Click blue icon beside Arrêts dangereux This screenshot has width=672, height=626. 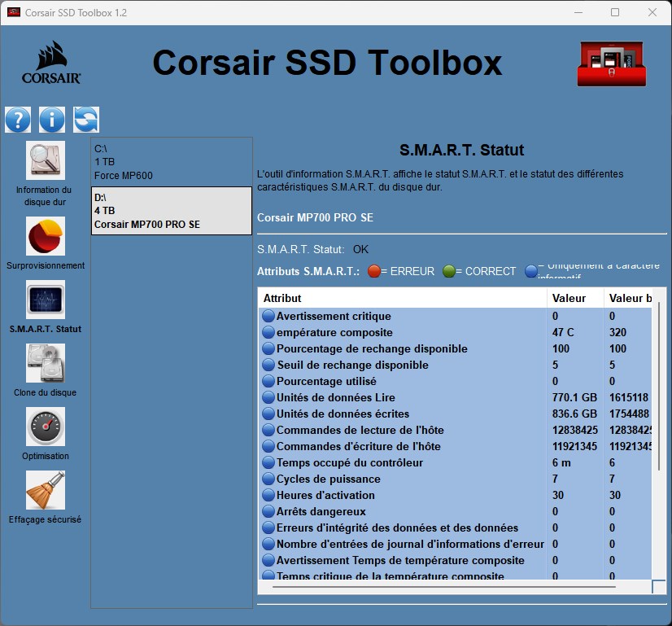click(268, 511)
